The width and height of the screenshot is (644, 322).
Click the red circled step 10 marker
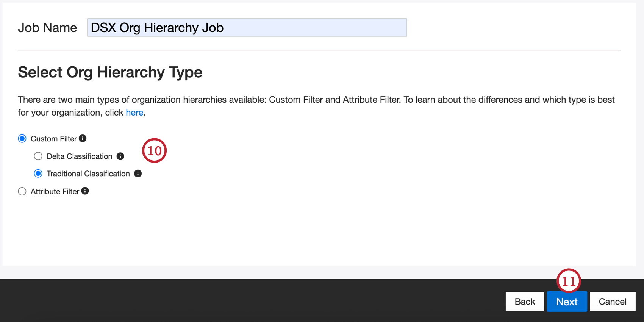click(154, 150)
